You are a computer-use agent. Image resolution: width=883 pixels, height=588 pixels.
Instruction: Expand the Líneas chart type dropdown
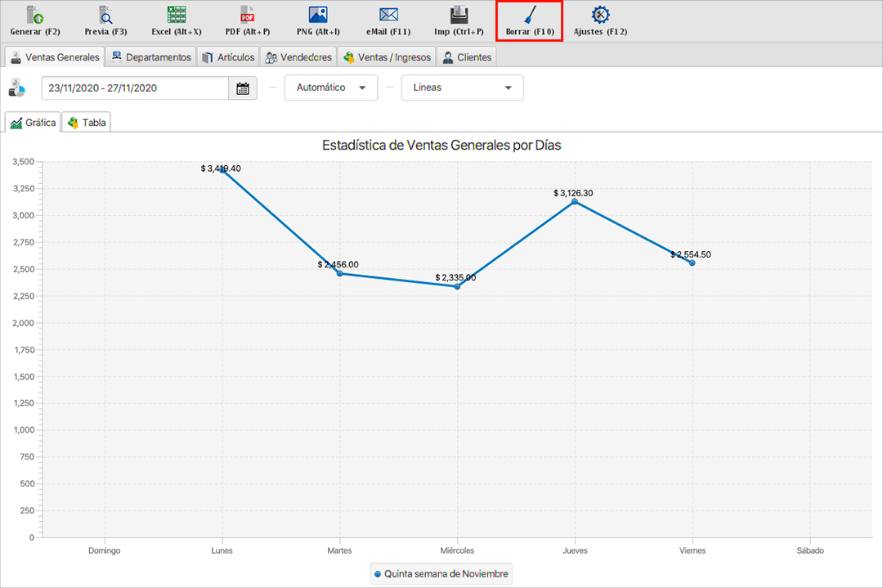(x=462, y=88)
